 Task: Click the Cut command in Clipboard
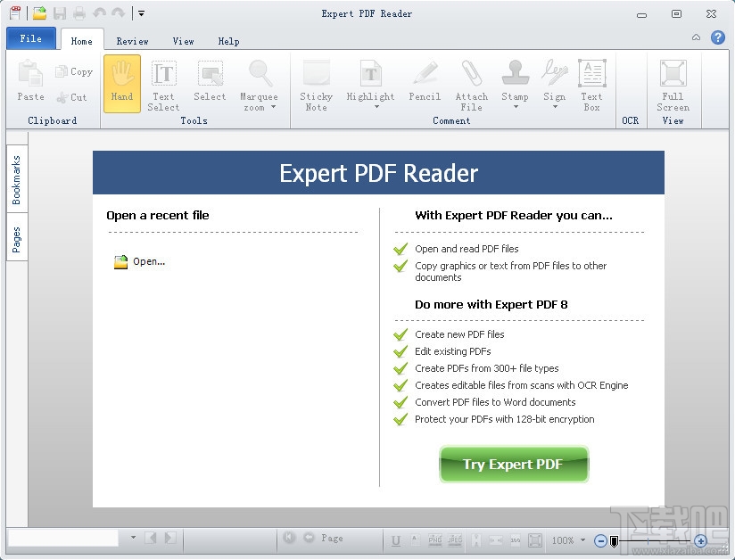(71, 97)
